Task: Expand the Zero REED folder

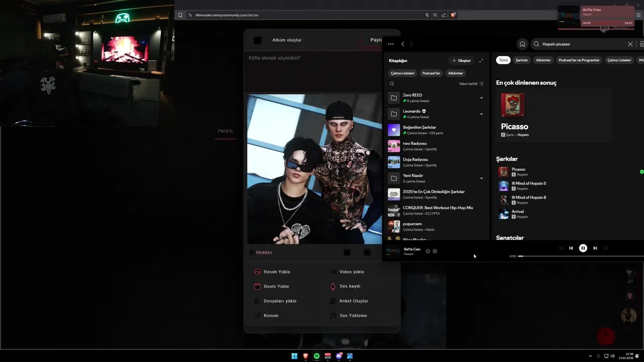Action: point(481,98)
